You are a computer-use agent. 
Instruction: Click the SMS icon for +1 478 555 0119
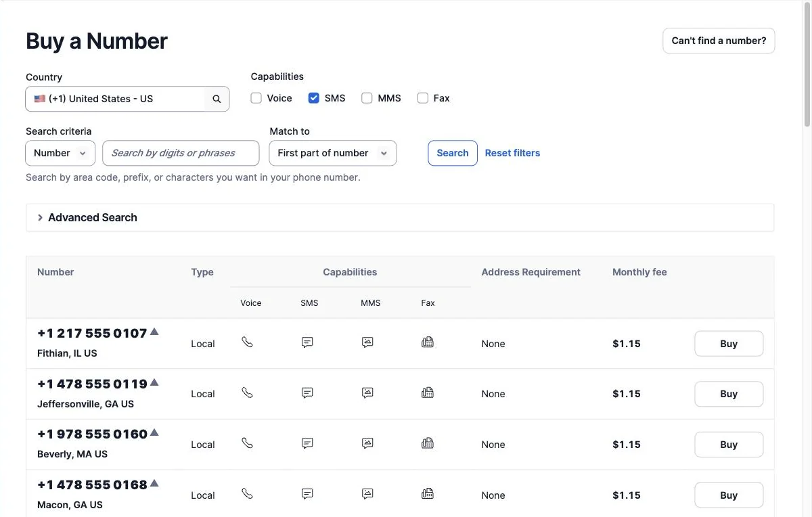307,392
